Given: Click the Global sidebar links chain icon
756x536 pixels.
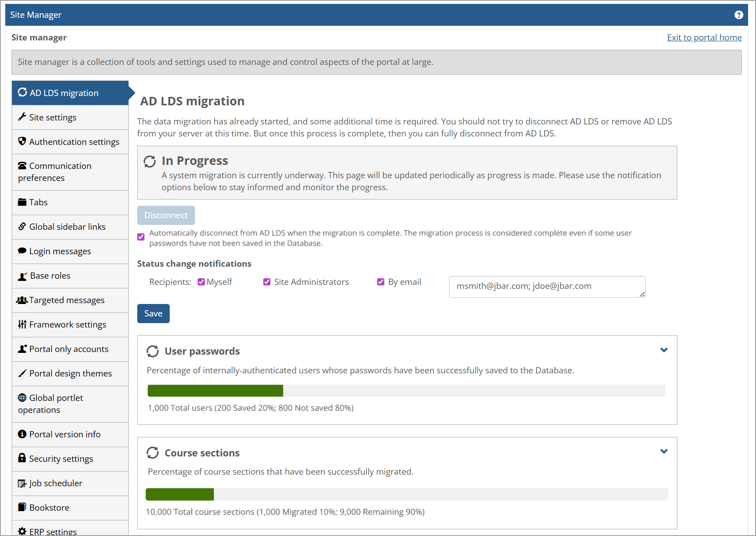Looking at the screenshot, I should click(x=22, y=226).
